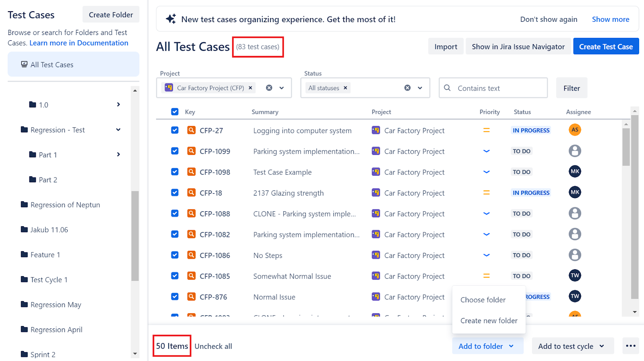Click the folder tree scrollbar thumb
This screenshot has width=644, height=361.
tap(135, 236)
